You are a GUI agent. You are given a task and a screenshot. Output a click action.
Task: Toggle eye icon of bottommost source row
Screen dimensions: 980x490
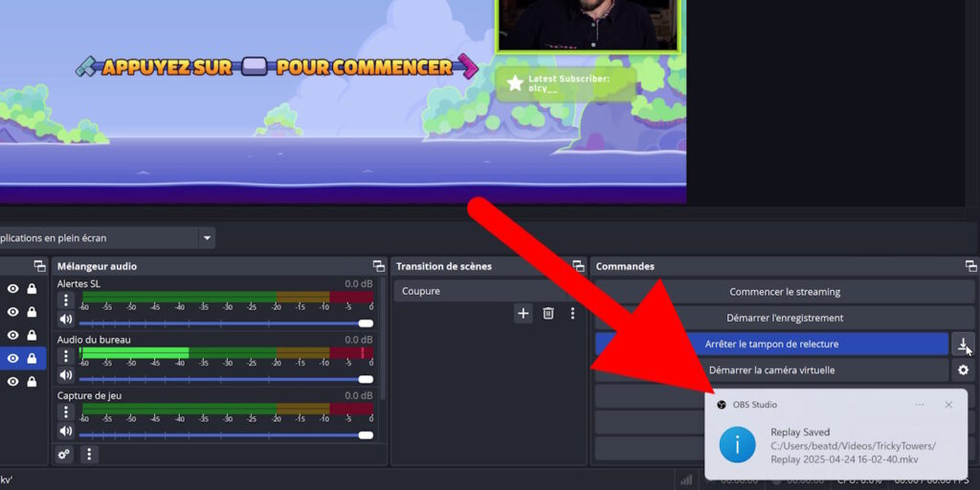pos(12,382)
